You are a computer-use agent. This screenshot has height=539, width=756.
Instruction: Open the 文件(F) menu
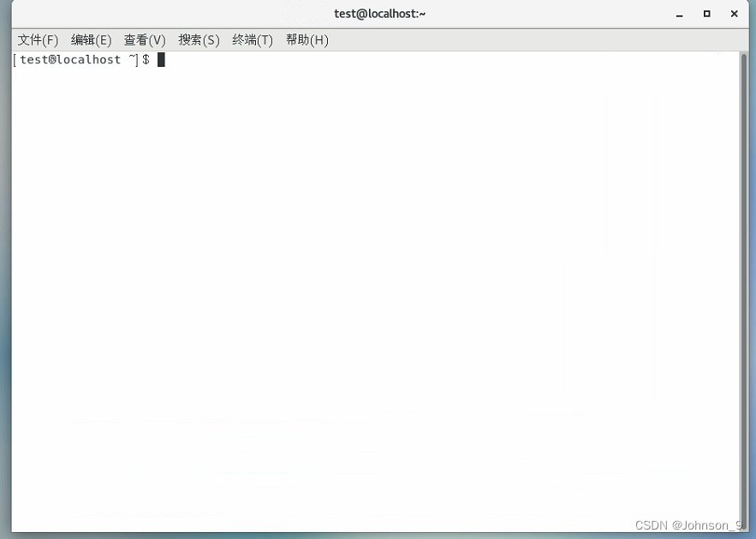37,39
